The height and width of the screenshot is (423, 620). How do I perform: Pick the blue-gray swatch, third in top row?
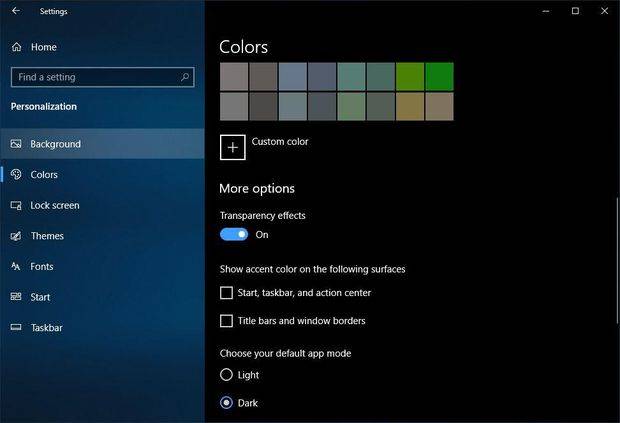[293, 77]
